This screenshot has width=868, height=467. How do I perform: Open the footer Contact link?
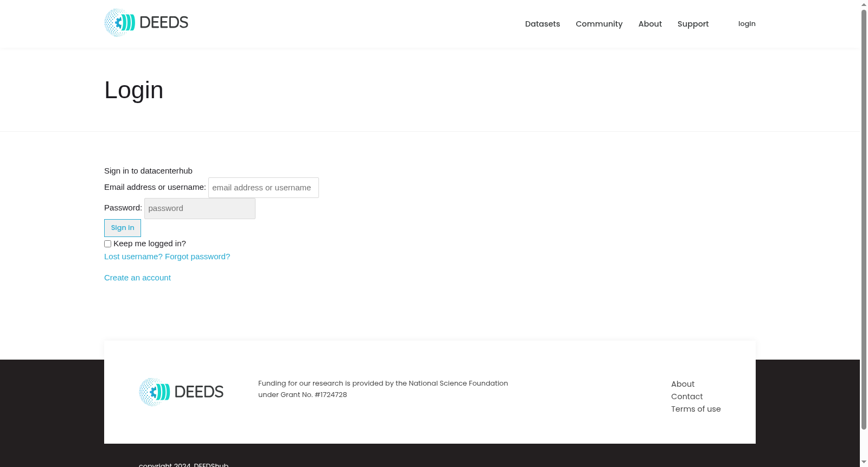687,396
